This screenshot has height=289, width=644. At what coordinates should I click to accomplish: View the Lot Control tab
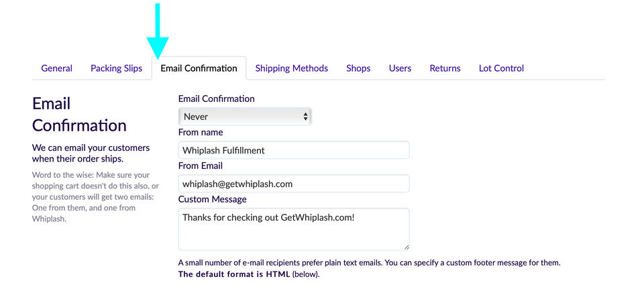pyautogui.click(x=501, y=68)
